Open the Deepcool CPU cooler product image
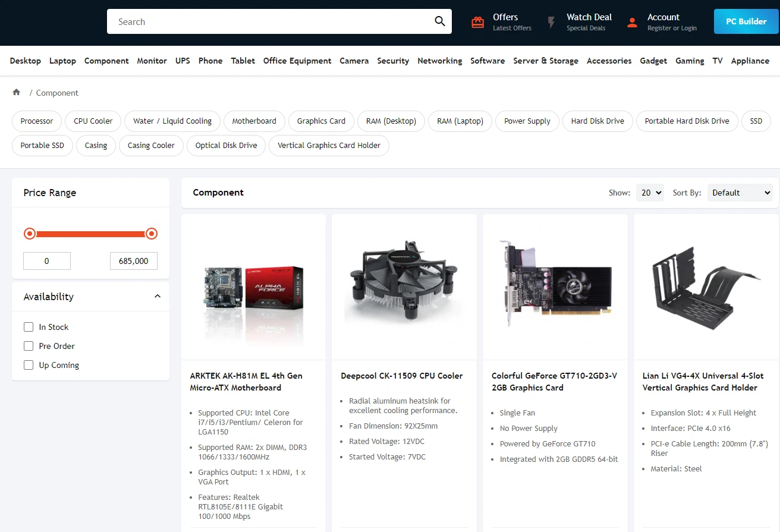This screenshot has height=532, width=780. [404, 287]
